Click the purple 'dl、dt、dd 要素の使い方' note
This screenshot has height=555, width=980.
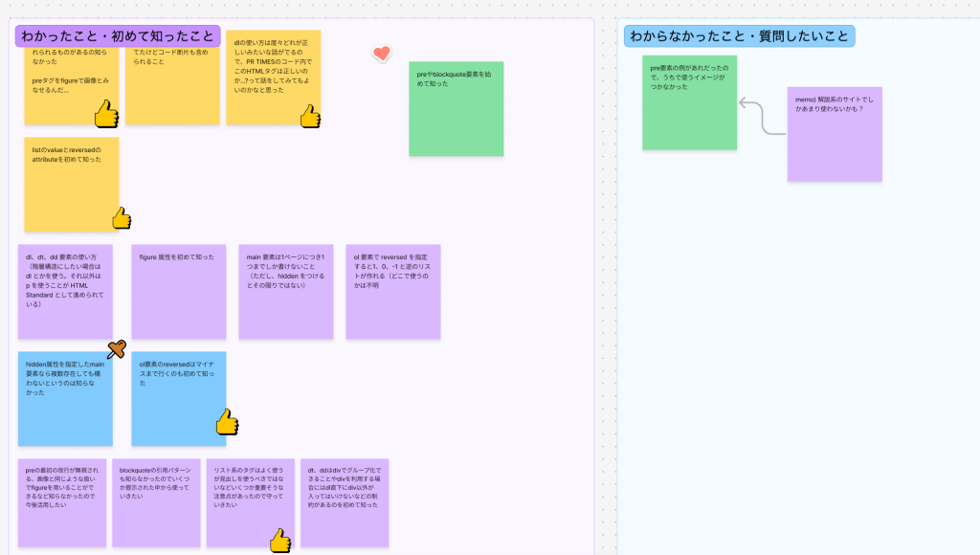[x=65, y=292]
